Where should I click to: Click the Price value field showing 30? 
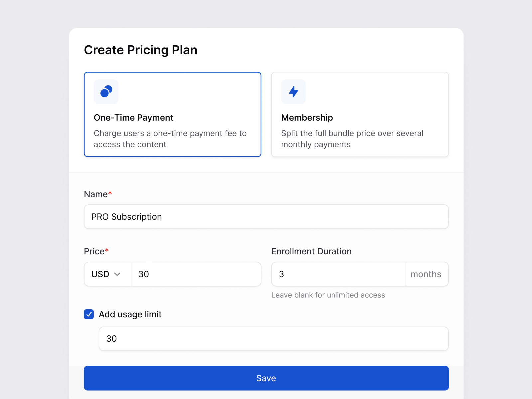tap(196, 274)
